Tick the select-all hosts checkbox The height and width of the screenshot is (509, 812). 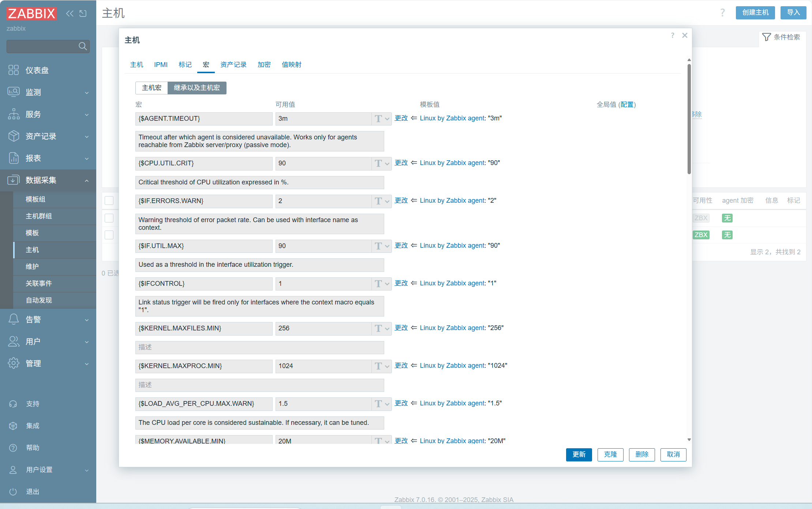[x=109, y=201]
